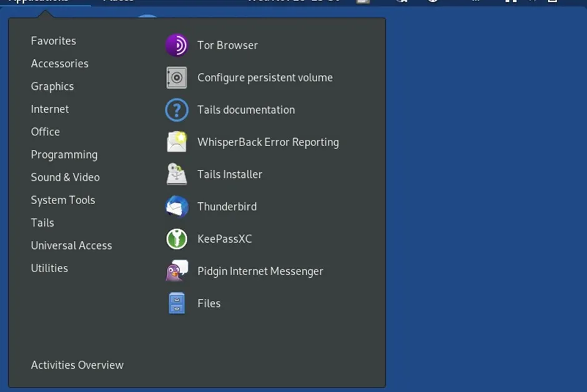Click the Tor Browser onion icon

(177, 46)
